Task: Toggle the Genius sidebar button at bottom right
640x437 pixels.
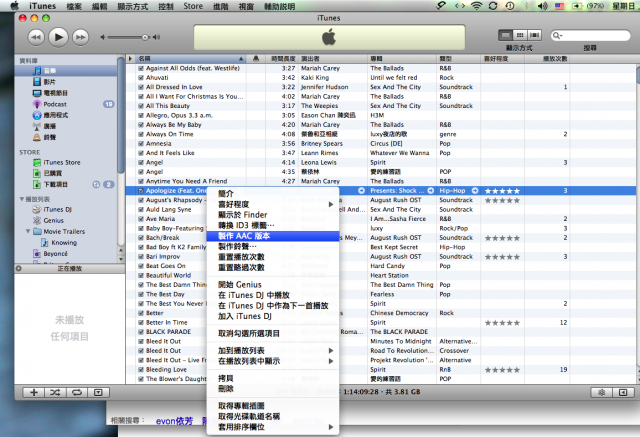Action: tap(623, 393)
